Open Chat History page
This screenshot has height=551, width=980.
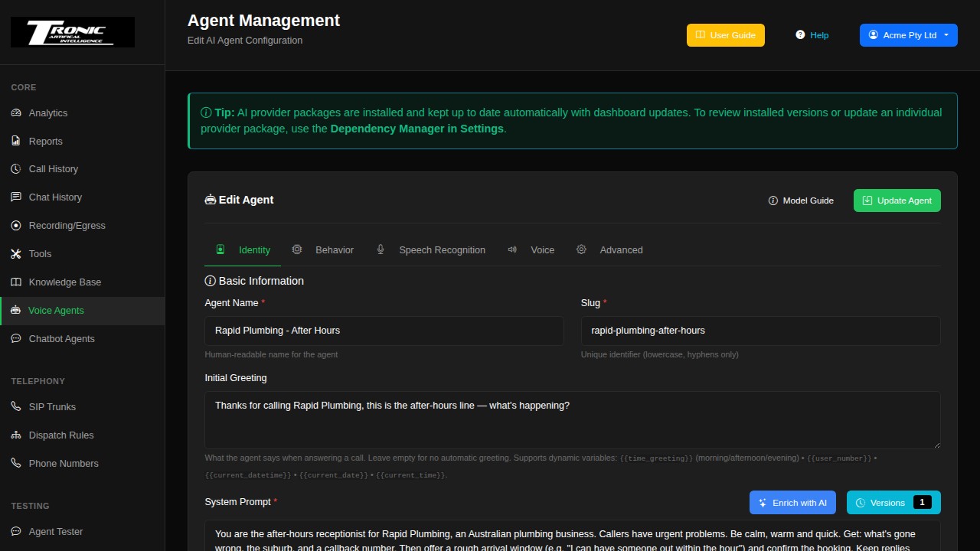pos(82,197)
